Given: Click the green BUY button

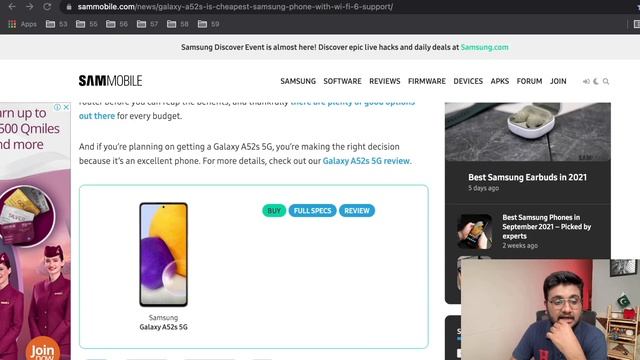Looking at the screenshot, I should coord(274,211).
